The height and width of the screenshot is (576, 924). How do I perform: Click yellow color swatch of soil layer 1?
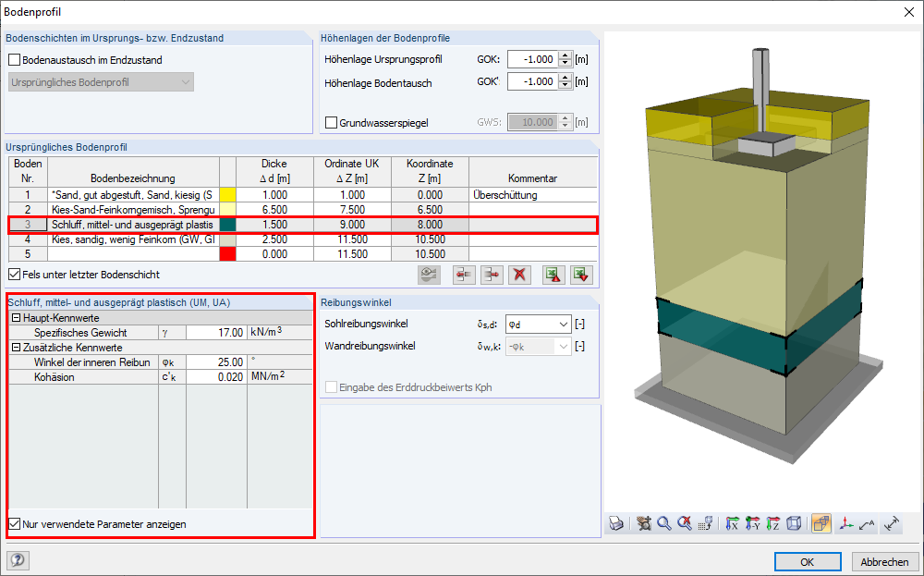point(227,194)
